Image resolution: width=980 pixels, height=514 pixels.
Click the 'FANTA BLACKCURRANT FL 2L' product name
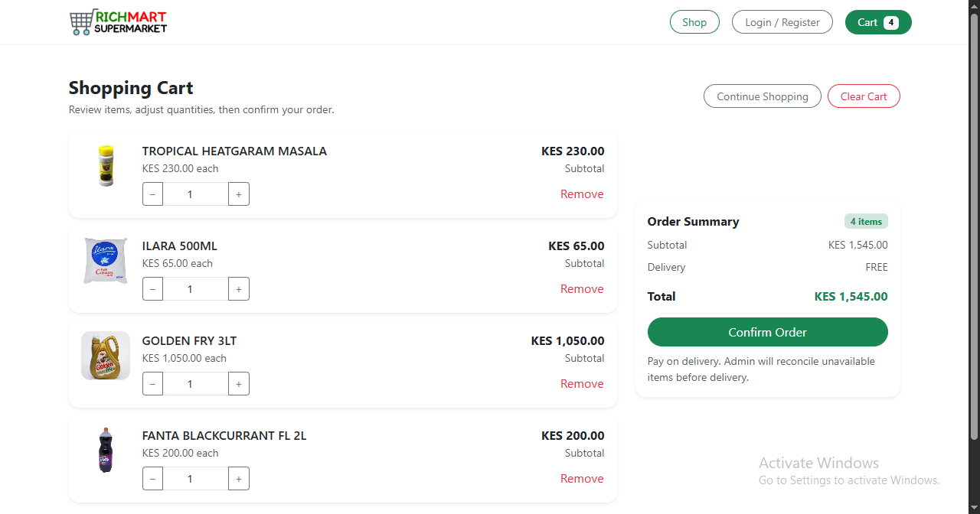click(224, 436)
